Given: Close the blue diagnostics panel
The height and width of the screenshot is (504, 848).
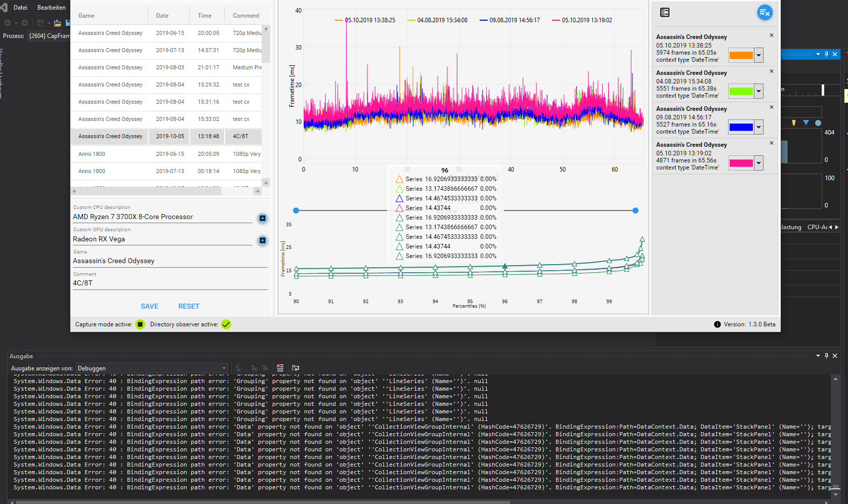Looking at the screenshot, I should click(835, 54).
